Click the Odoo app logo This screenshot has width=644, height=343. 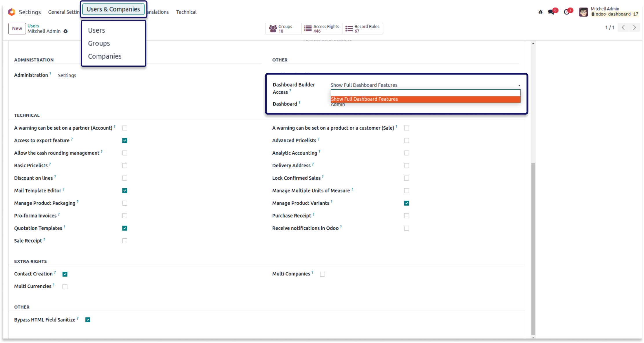pos(11,12)
